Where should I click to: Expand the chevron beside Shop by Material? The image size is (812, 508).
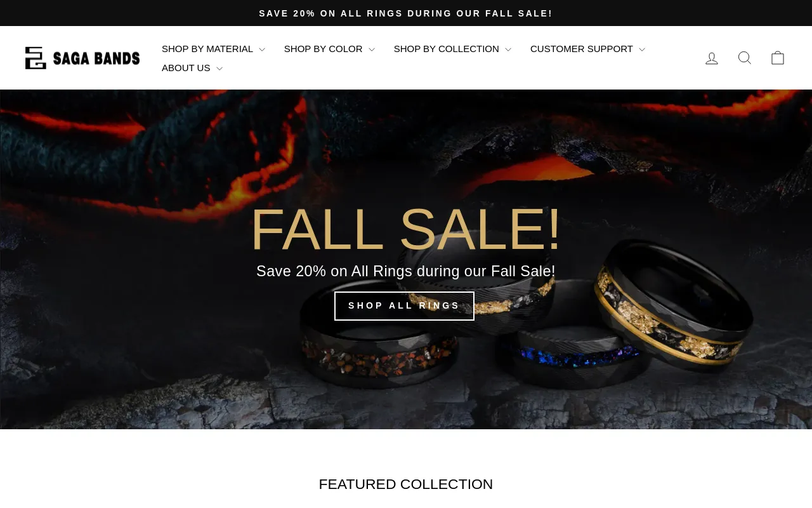coord(262,50)
